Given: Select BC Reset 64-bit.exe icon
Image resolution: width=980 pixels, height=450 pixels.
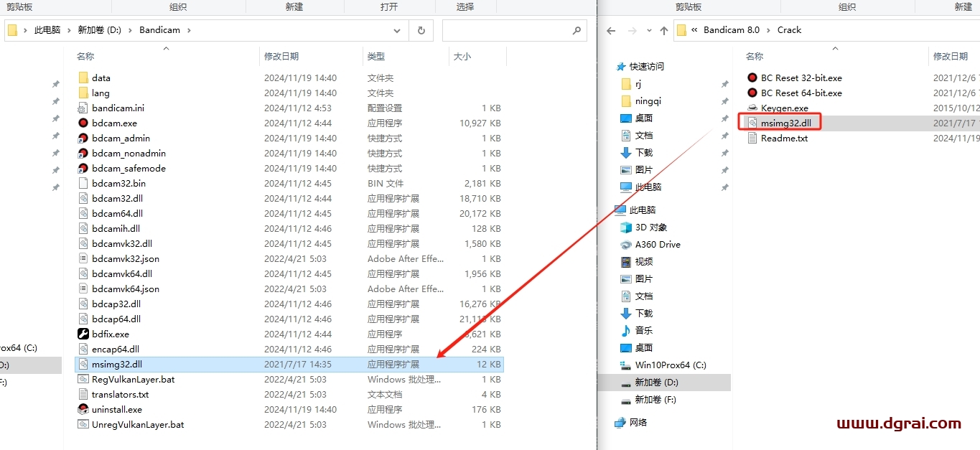Looking at the screenshot, I should [x=752, y=93].
